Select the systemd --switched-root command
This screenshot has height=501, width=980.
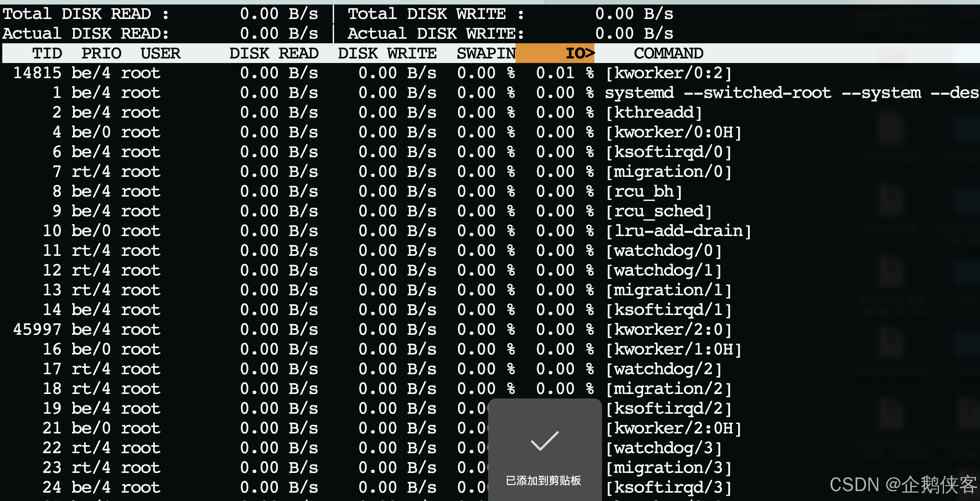791,93
